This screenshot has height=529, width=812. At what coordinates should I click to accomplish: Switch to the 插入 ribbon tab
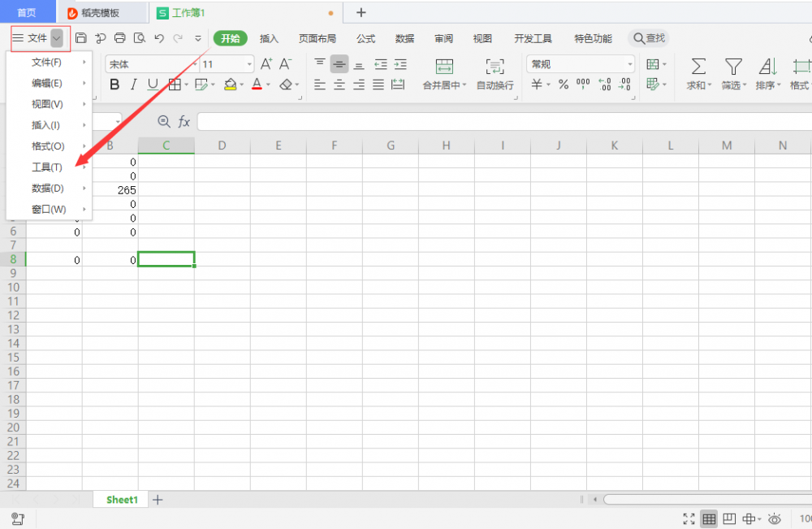point(269,38)
